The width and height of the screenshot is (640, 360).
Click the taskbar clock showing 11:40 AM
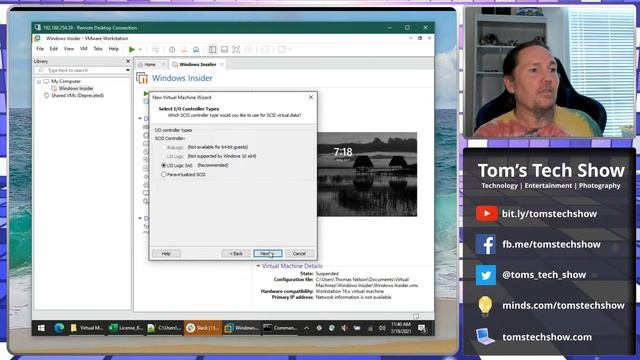(x=401, y=328)
